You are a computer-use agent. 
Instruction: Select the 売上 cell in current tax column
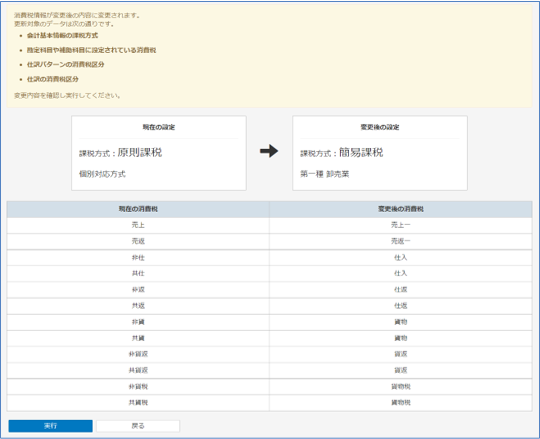(x=138, y=225)
